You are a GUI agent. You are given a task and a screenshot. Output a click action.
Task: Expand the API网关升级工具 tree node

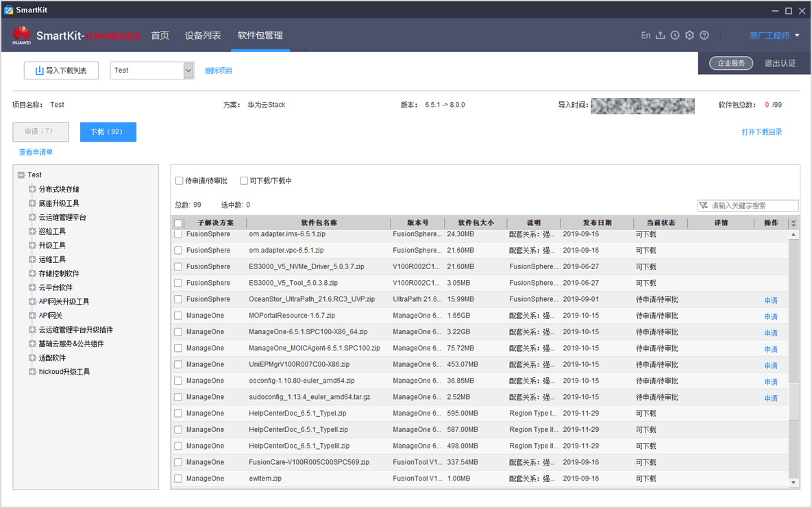(32, 301)
